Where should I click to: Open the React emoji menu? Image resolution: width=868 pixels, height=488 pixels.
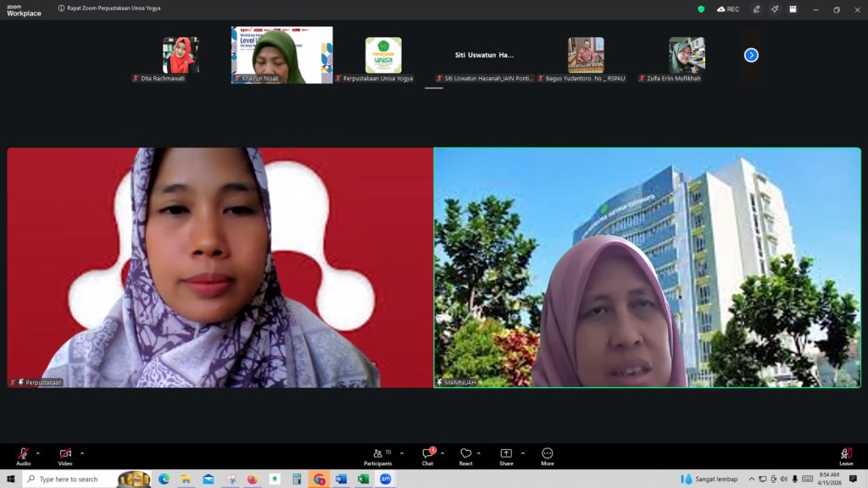[x=465, y=456]
